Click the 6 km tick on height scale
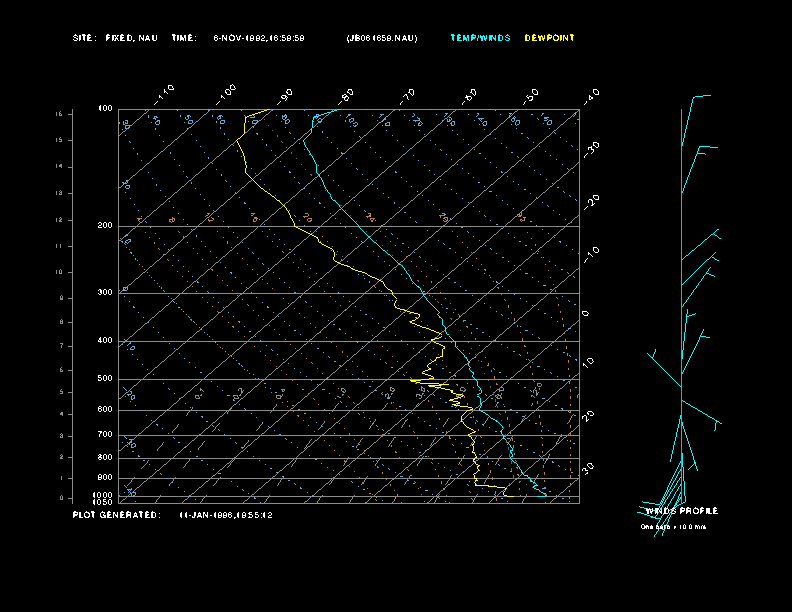Image resolution: width=792 pixels, height=612 pixels. tap(62, 370)
